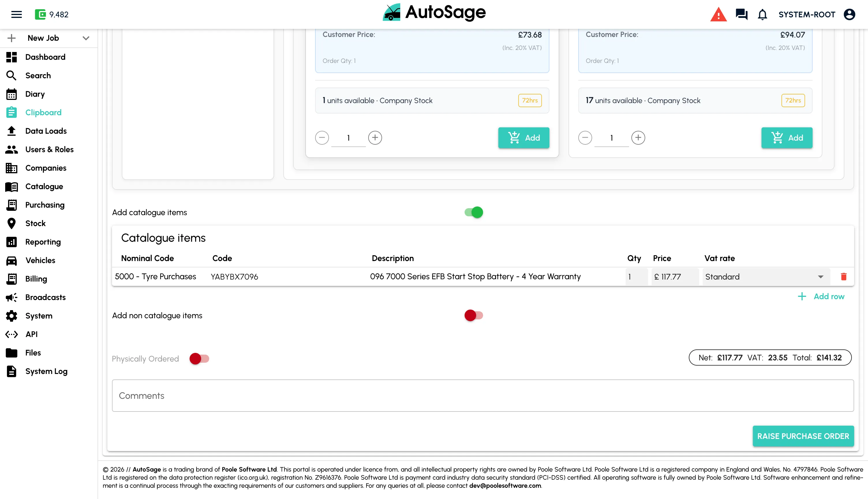Click the Price field showing 117.77
Viewport: 868px width, 499px height.
click(675, 277)
